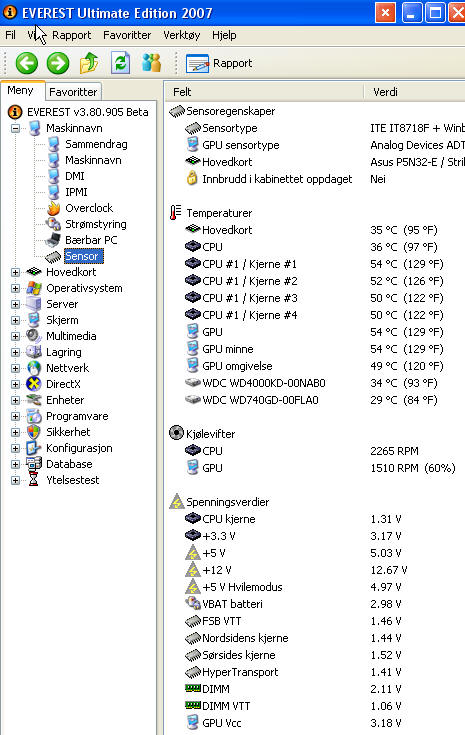
Task: Open the Favoritter menu
Action: point(127,35)
